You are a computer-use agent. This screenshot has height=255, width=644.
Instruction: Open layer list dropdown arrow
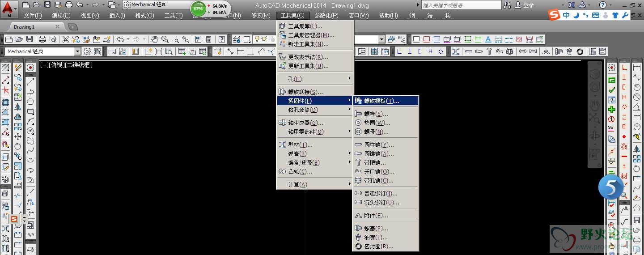381,39
